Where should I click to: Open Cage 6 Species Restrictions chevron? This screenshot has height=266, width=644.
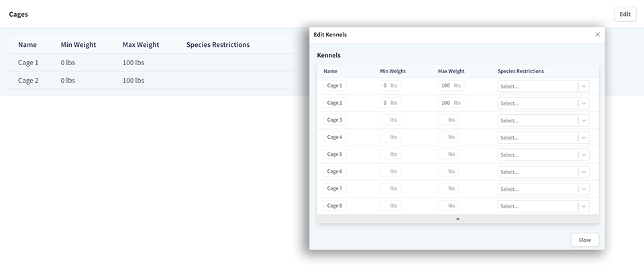(x=584, y=172)
